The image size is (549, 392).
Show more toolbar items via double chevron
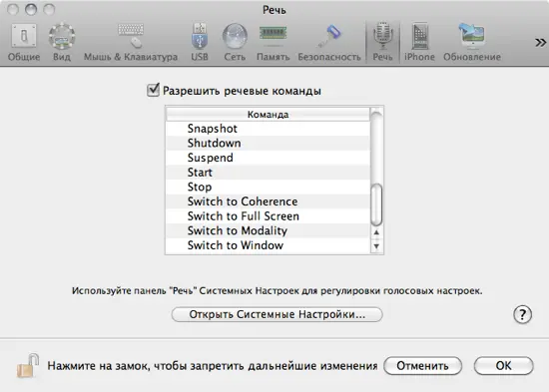point(540,43)
